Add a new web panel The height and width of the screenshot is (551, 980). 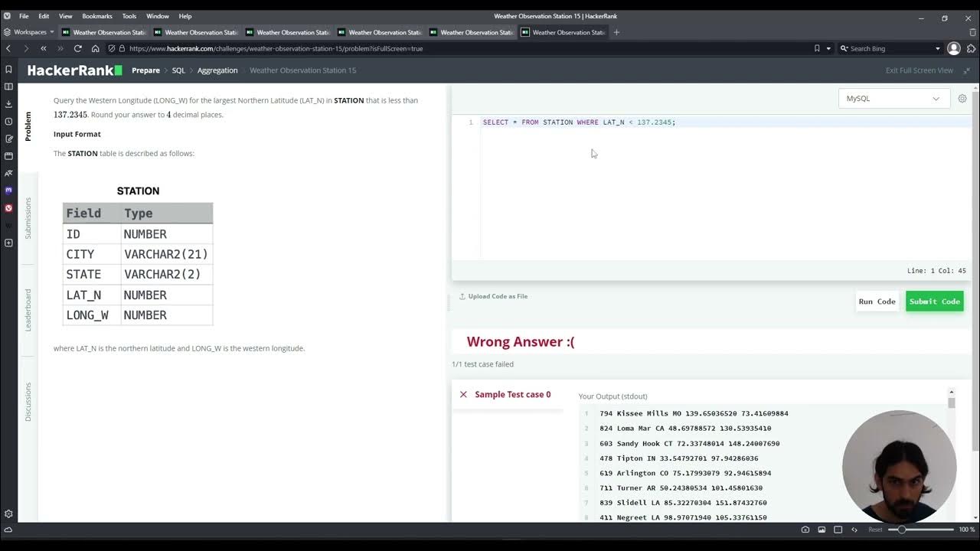click(8, 243)
